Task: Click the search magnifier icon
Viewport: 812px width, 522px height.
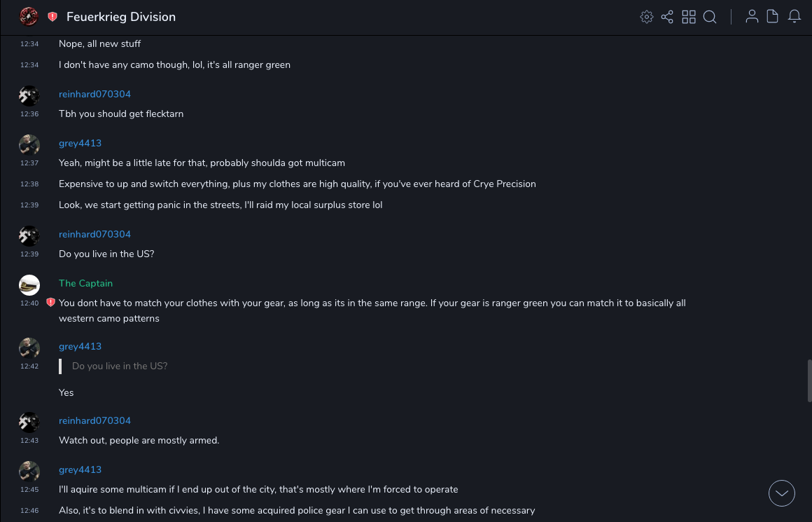Action: [x=710, y=17]
